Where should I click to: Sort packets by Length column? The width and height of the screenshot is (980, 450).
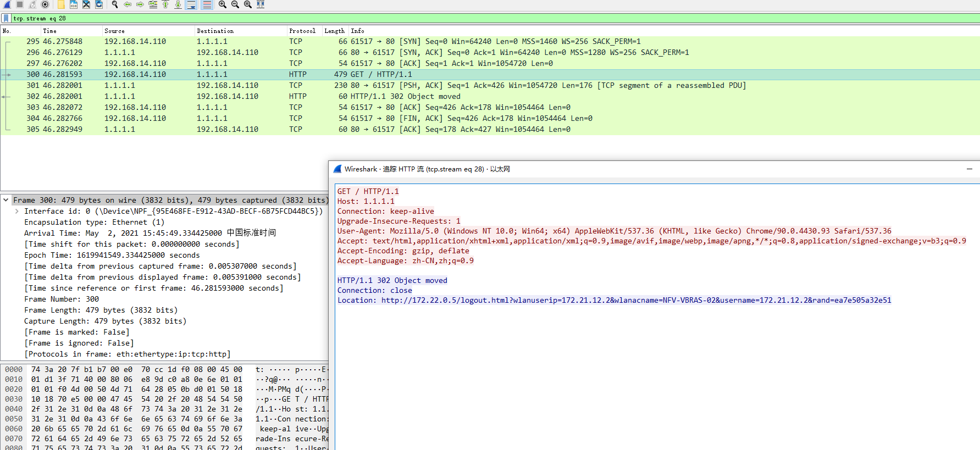tap(334, 31)
